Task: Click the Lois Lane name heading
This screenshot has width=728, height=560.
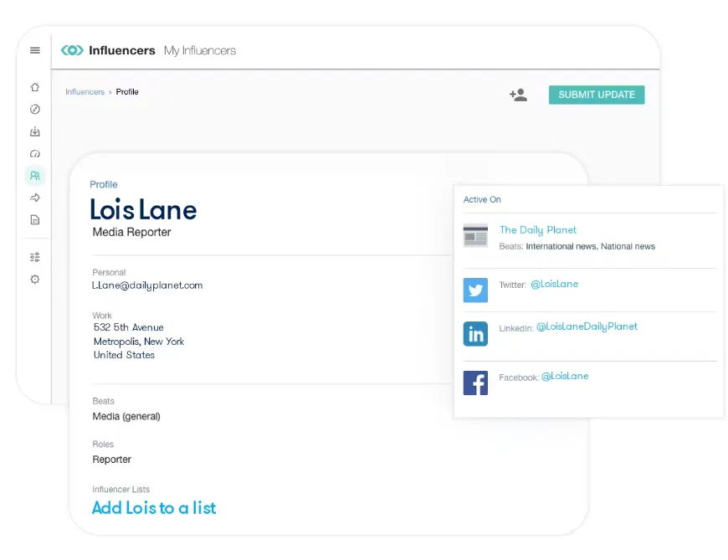Action: (x=143, y=209)
